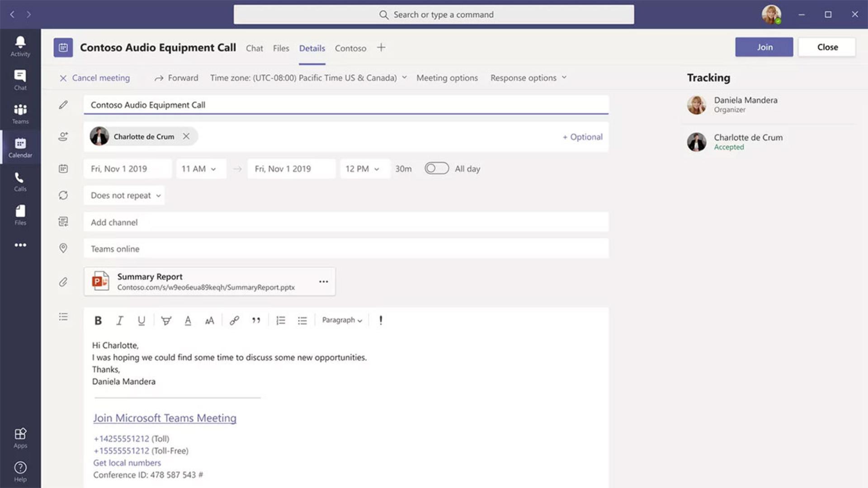Open Teams in the left sidebar
The width and height of the screenshot is (868, 488).
(20, 114)
